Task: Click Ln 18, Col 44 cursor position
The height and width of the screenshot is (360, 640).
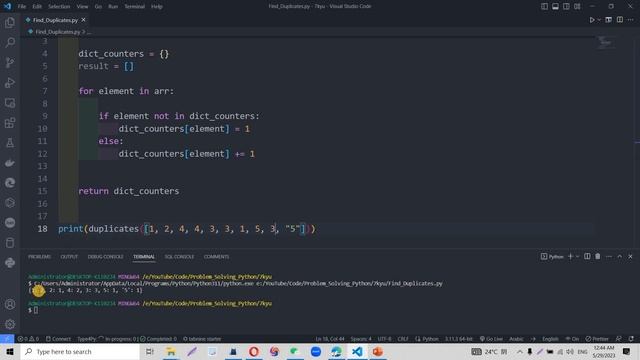Action: (329, 339)
